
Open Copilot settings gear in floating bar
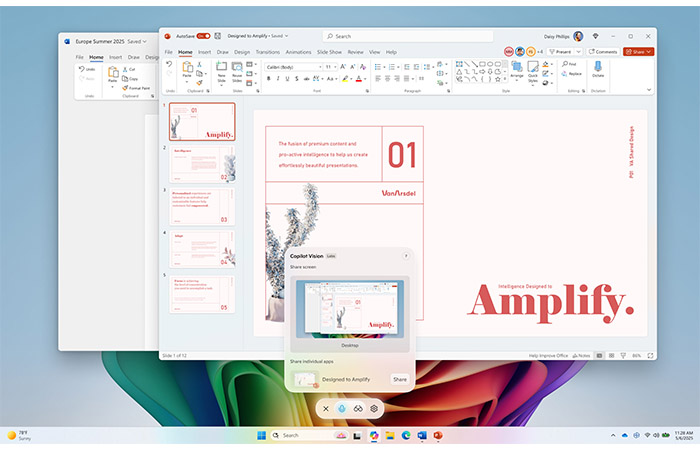click(x=374, y=408)
